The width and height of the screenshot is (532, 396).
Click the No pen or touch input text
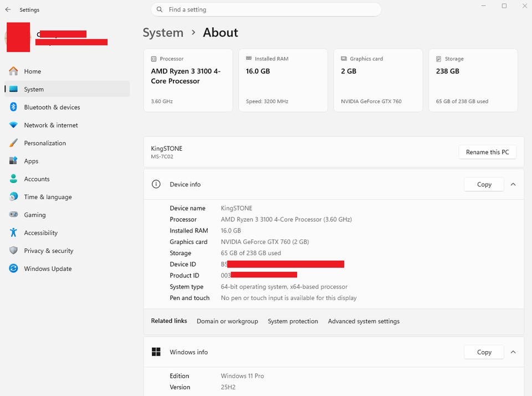click(289, 298)
